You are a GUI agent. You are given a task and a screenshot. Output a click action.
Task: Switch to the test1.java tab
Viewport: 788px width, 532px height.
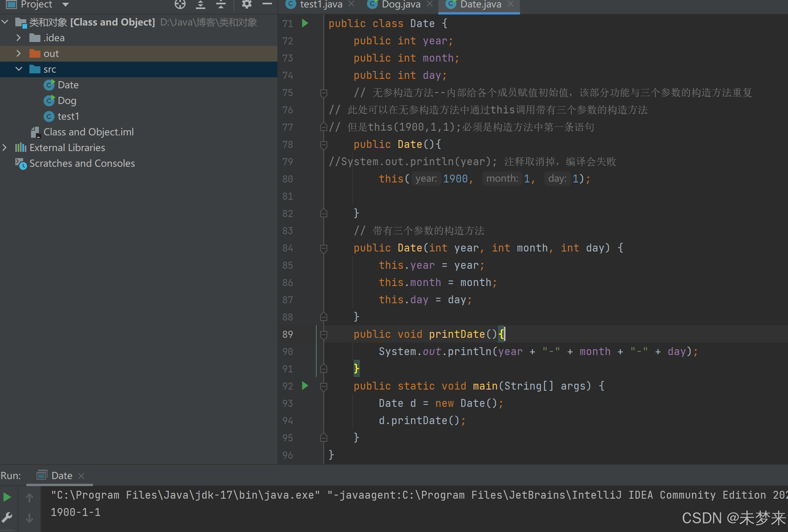pos(321,5)
